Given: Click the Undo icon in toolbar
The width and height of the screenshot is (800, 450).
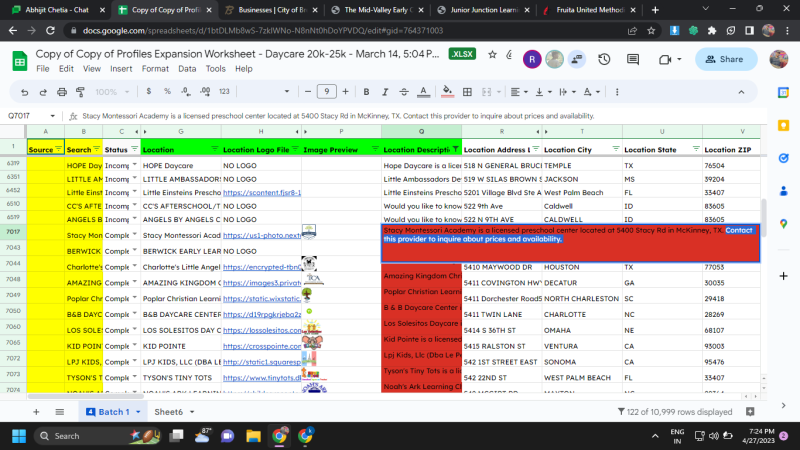Looking at the screenshot, I should (24, 92).
